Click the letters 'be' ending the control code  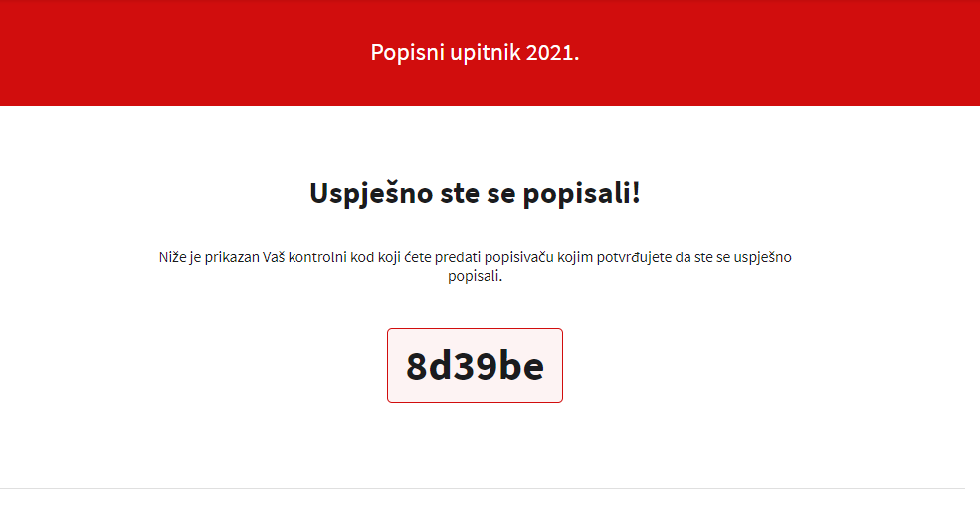point(521,366)
